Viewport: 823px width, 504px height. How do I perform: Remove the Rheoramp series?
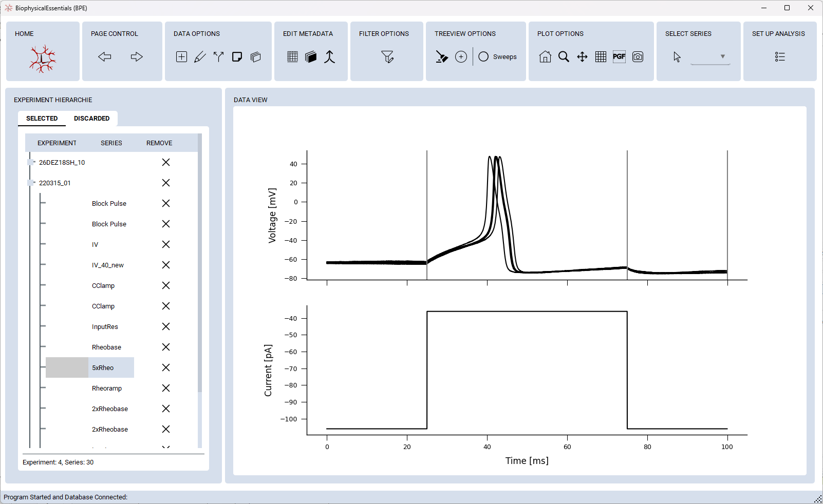point(166,388)
